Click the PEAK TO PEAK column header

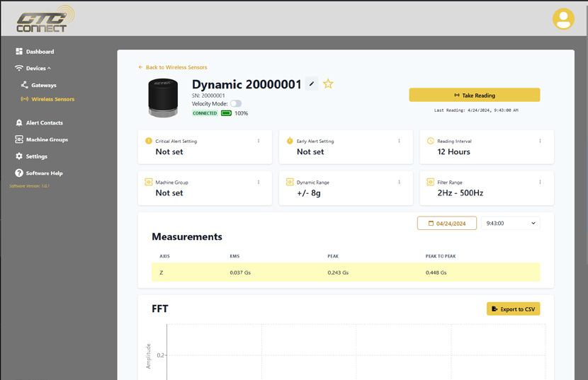point(440,256)
